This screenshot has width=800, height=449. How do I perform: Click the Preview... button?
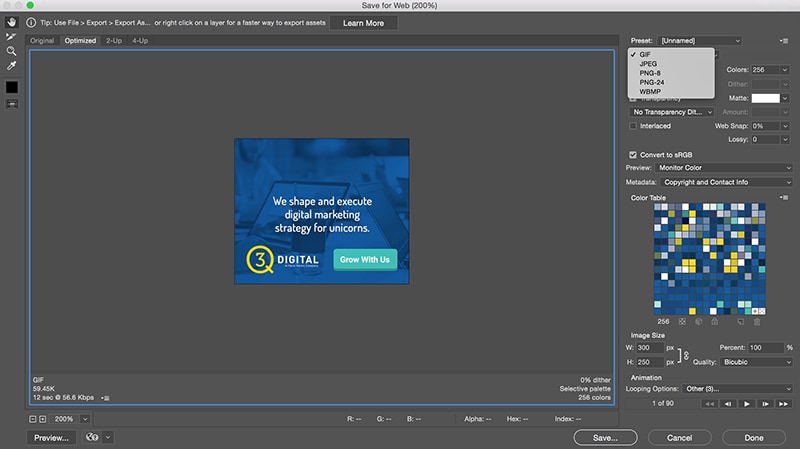pos(51,438)
